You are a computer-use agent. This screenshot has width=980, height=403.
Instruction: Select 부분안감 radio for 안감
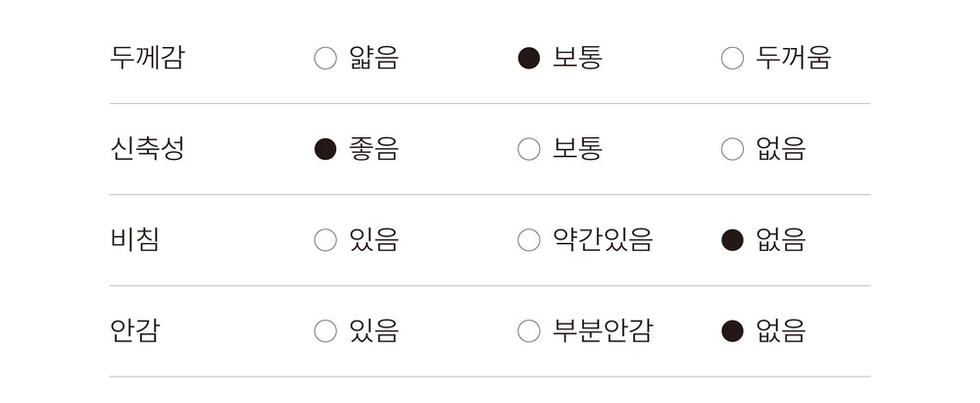(x=529, y=331)
